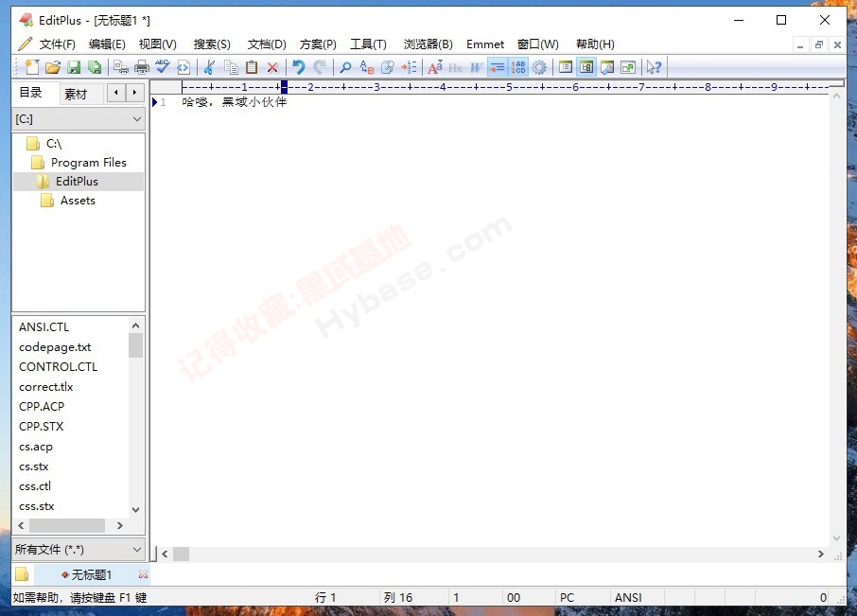Cut selection with the scissors icon
The height and width of the screenshot is (616, 857).
(209, 67)
